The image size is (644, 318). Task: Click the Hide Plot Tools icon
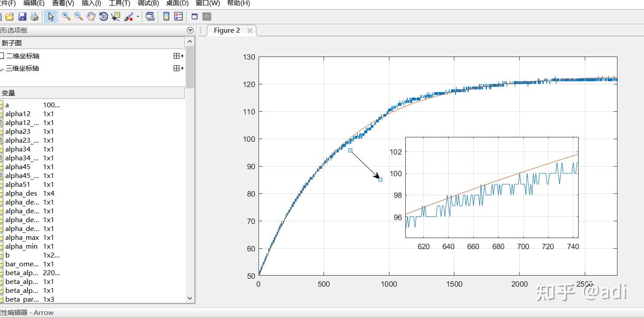(x=194, y=17)
